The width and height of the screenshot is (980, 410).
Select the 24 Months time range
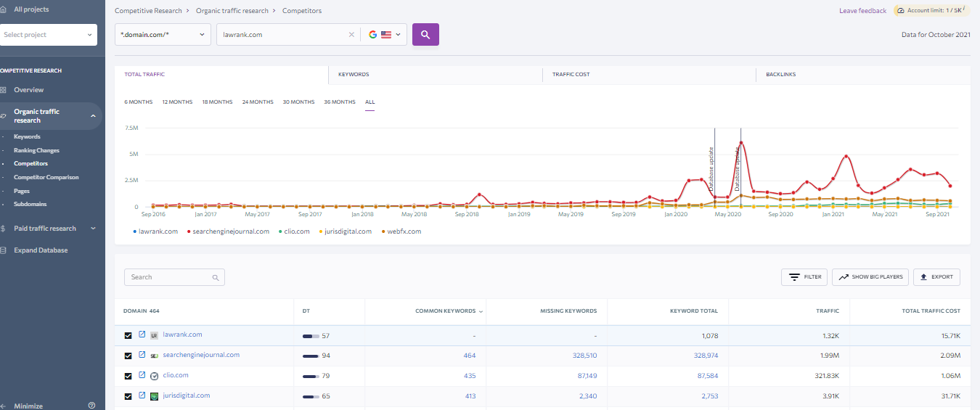point(258,102)
